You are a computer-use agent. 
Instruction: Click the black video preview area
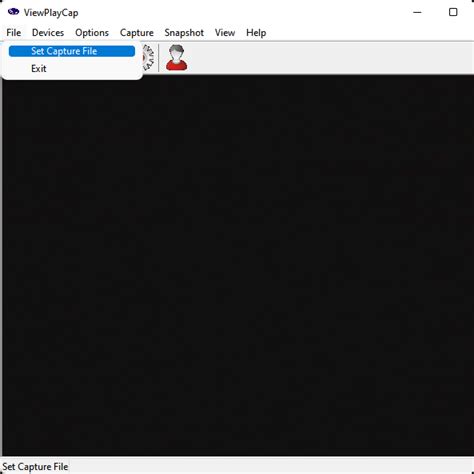(238, 265)
